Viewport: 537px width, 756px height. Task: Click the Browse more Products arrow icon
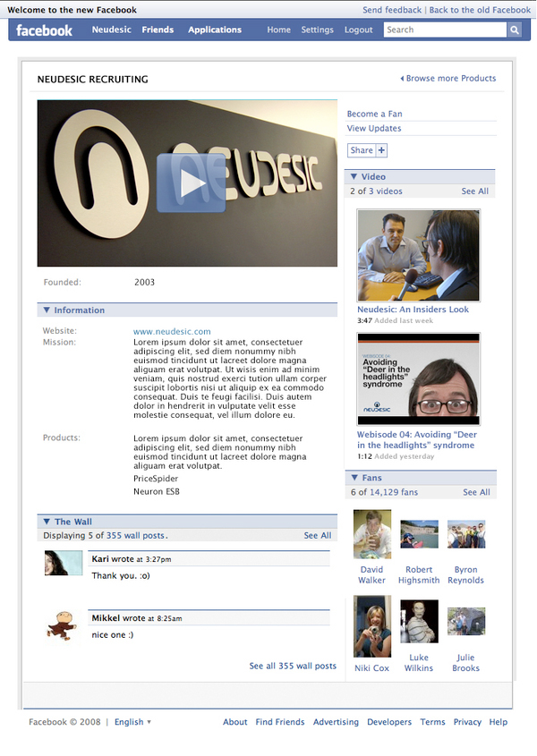402,78
